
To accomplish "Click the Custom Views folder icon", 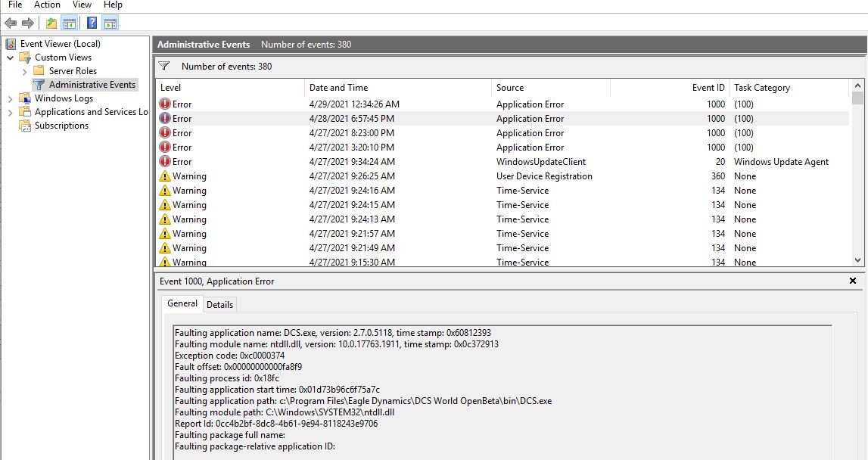I will (25, 57).
